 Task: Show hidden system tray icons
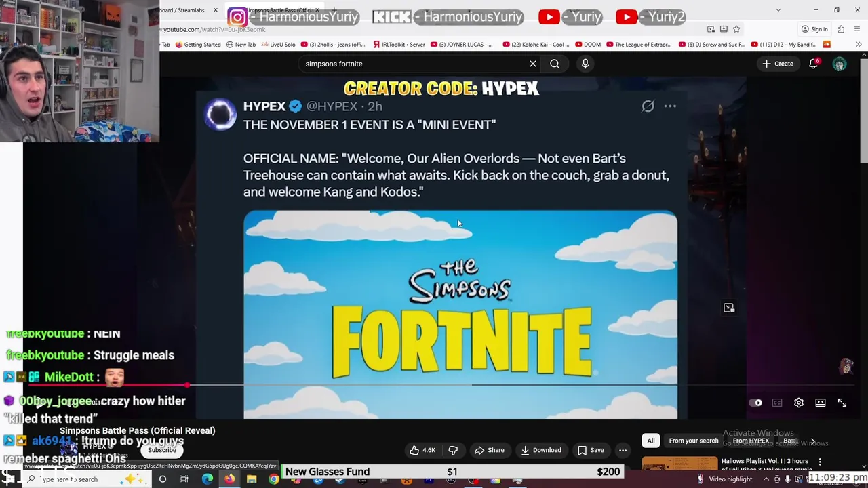coord(766,479)
